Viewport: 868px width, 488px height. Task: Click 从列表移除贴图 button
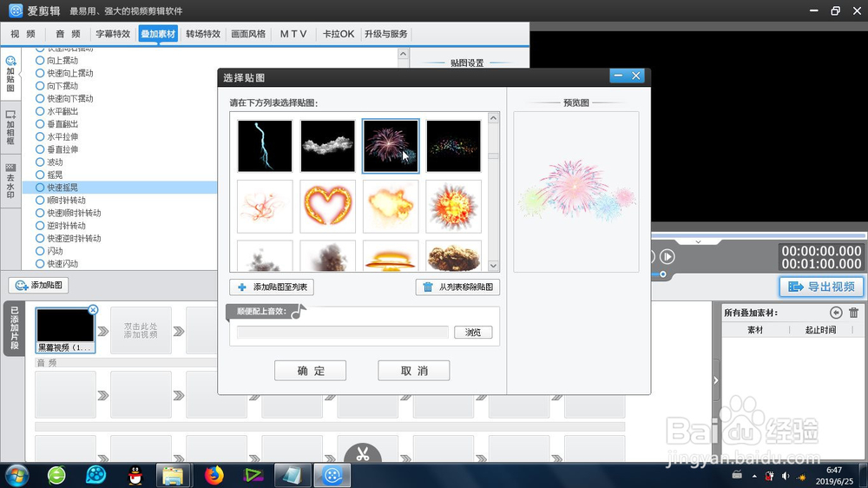[x=457, y=287]
